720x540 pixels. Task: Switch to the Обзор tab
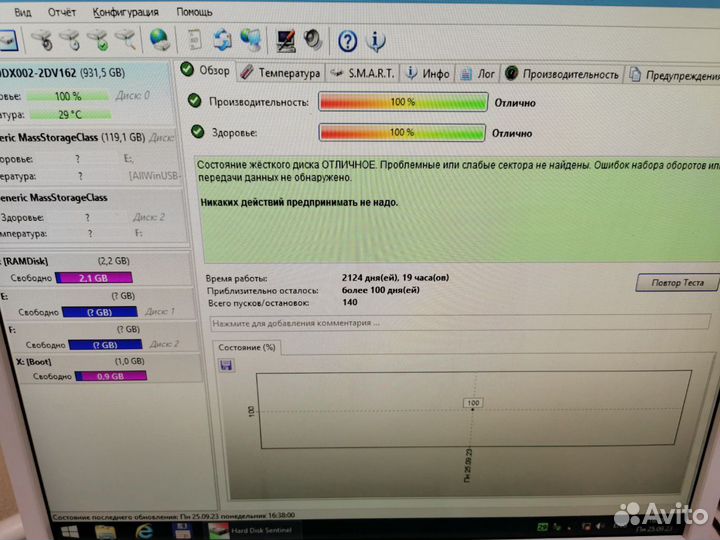[205, 71]
